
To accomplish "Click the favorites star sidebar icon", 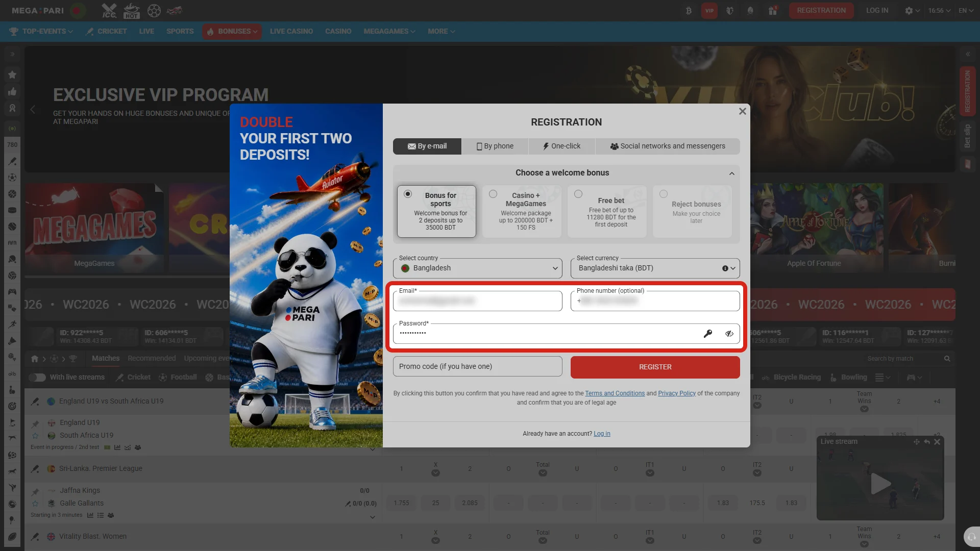I will click(12, 75).
